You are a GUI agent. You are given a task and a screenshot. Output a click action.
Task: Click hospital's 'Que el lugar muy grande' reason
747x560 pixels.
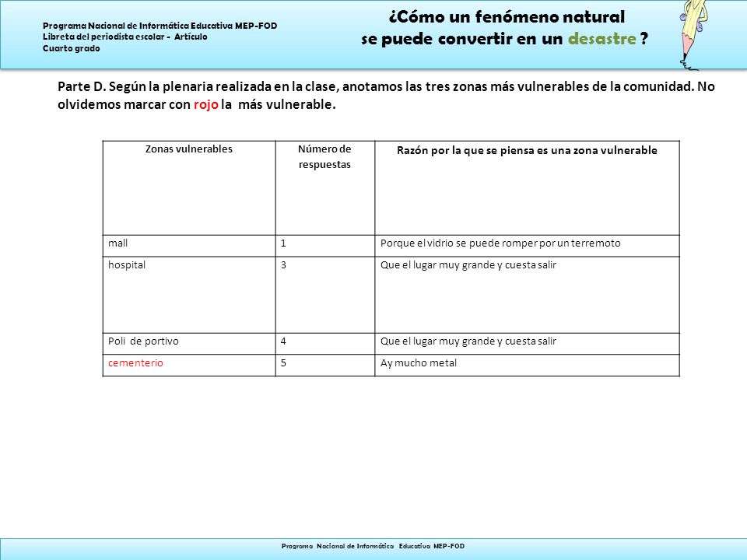527,295
